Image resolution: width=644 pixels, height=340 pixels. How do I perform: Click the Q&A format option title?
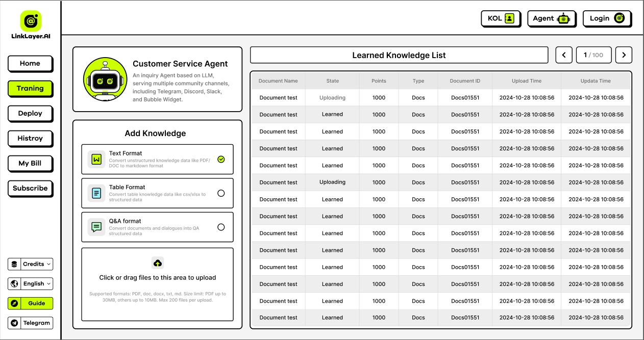[x=125, y=221]
